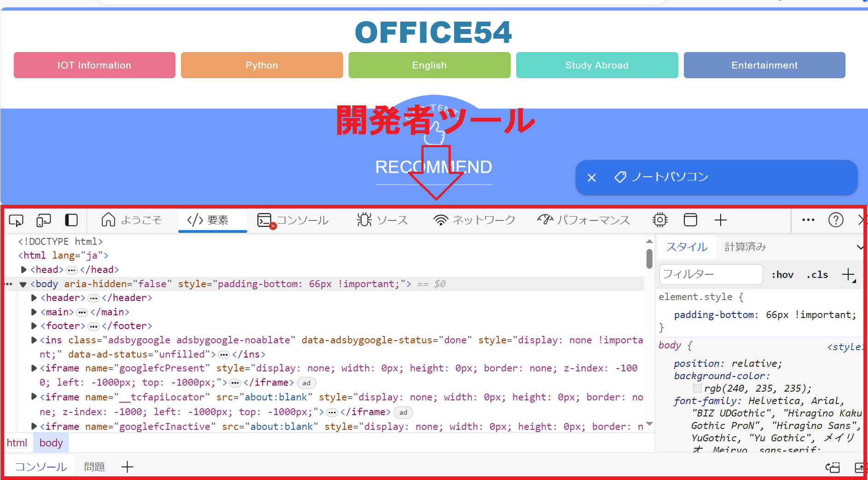Open the Python category button
Image resolution: width=868 pixels, height=480 pixels.
point(262,65)
